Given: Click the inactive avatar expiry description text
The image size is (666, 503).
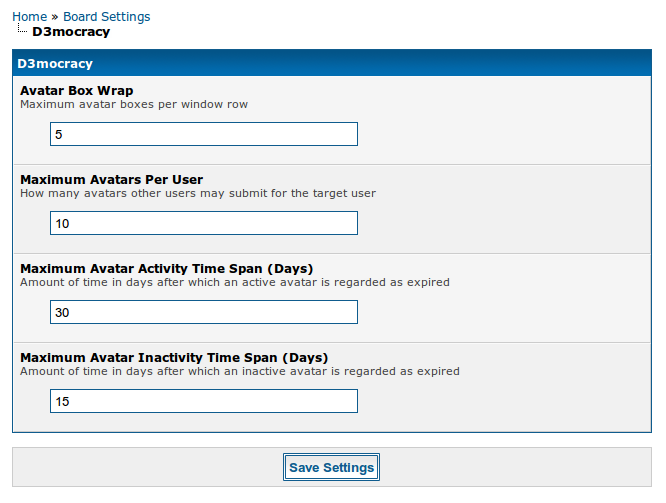Looking at the screenshot, I should (x=239, y=371).
